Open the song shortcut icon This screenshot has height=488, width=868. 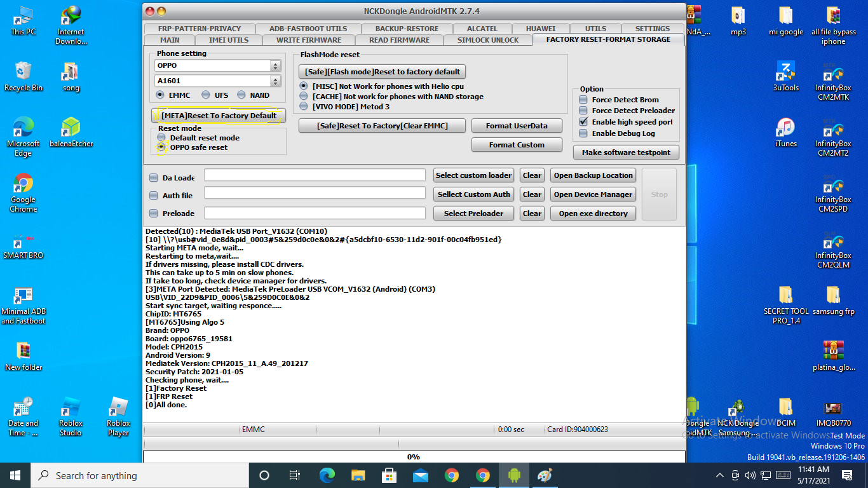pyautogui.click(x=71, y=77)
